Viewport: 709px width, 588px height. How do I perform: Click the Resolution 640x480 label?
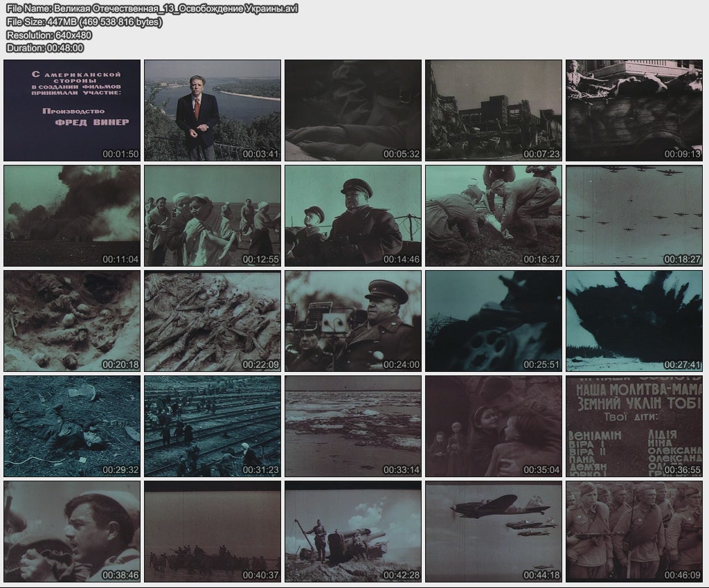(x=49, y=35)
